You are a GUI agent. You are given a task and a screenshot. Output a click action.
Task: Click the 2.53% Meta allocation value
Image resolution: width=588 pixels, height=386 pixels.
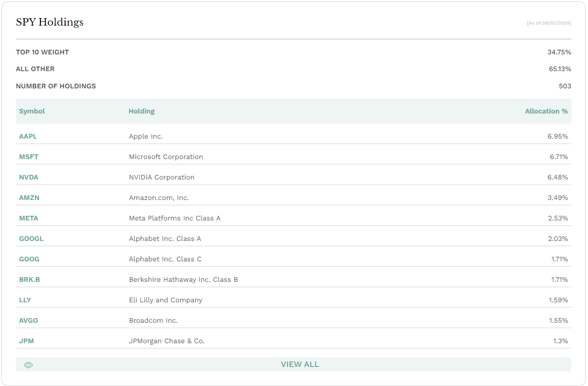click(558, 218)
